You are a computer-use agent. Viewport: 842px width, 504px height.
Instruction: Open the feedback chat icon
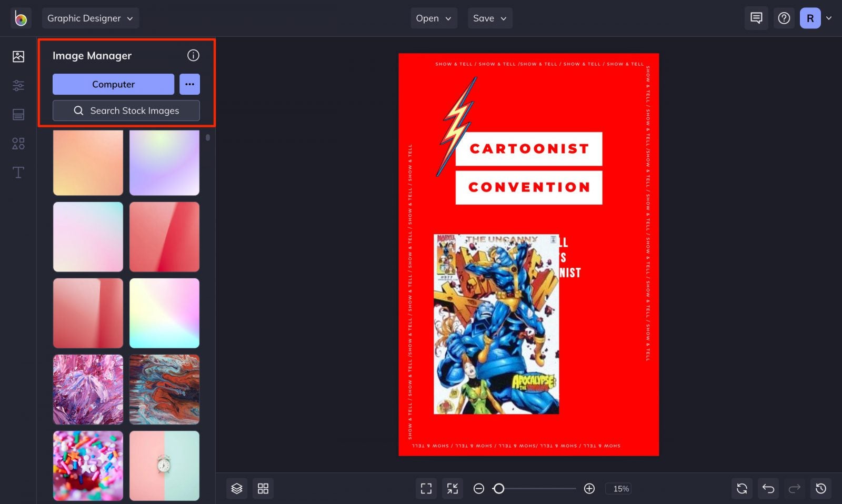click(x=756, y=18)
